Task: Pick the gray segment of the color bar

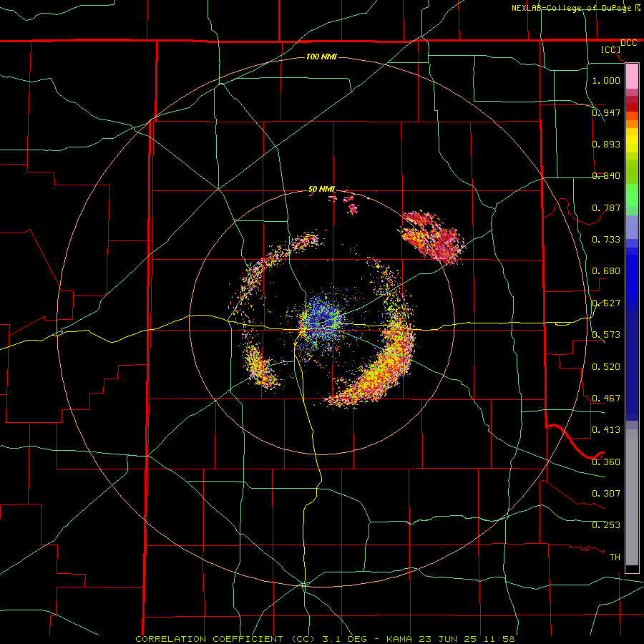Action: (x=632, y=497)
